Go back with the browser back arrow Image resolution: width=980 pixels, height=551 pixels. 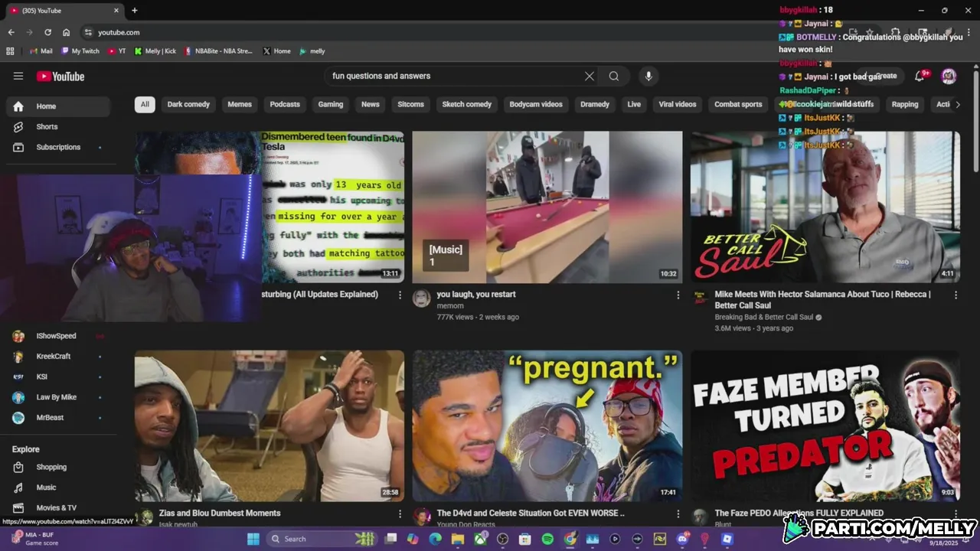[x=11, y=32]
